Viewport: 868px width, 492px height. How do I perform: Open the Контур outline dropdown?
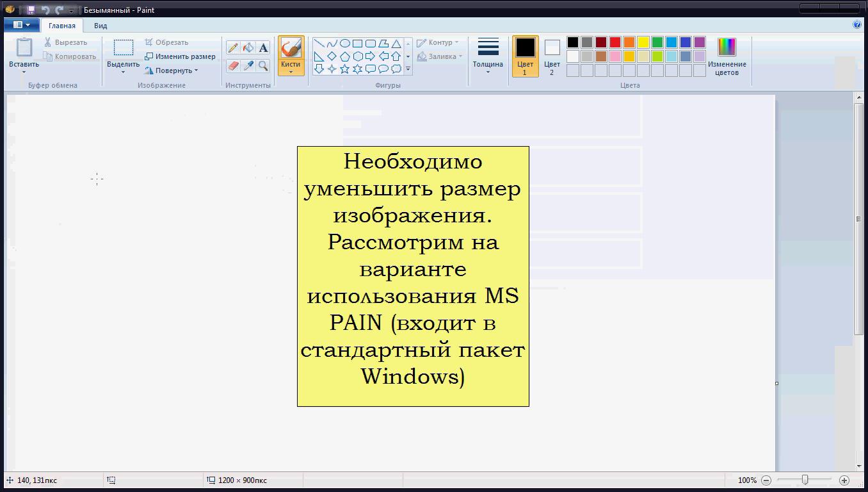(x=438, y=42)
